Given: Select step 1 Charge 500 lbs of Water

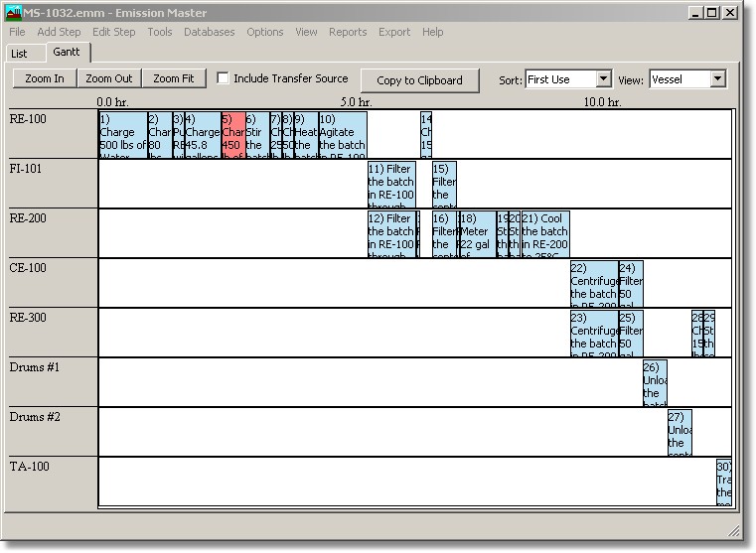Looking at the screenshot, I should coord(123,135).
